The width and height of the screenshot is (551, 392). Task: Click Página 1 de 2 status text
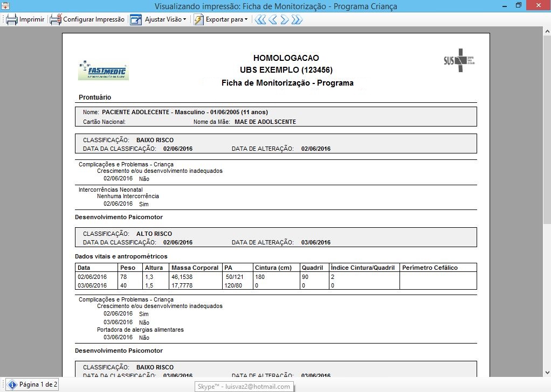click(38, 384)
